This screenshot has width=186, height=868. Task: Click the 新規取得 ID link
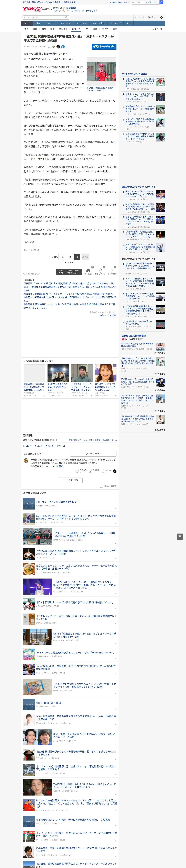(x=72, y=8)
